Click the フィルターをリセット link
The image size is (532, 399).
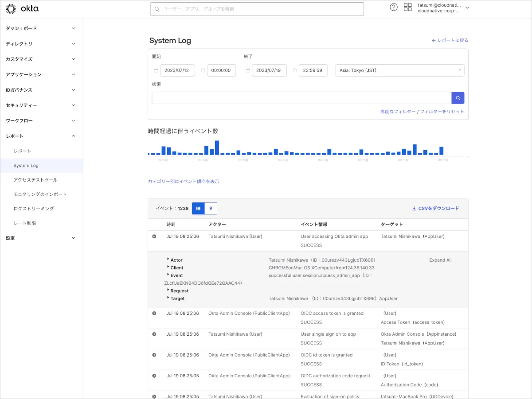tap(442, 112)
